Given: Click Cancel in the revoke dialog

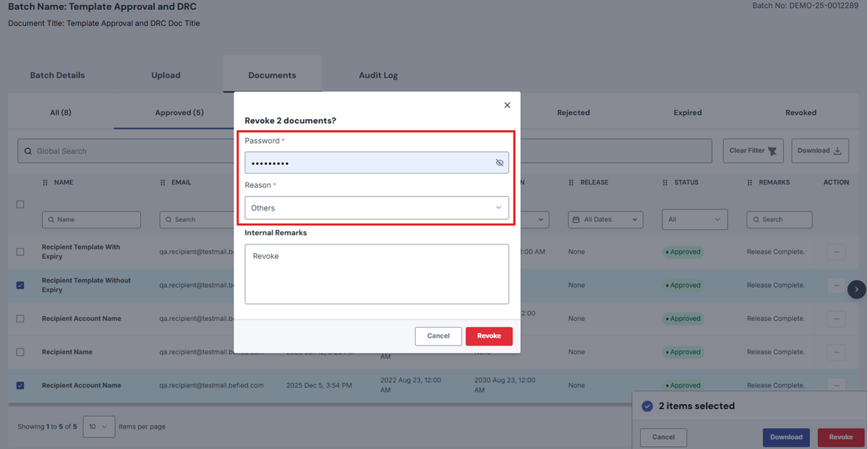Looking at the screenshot, I should point(438,336).
